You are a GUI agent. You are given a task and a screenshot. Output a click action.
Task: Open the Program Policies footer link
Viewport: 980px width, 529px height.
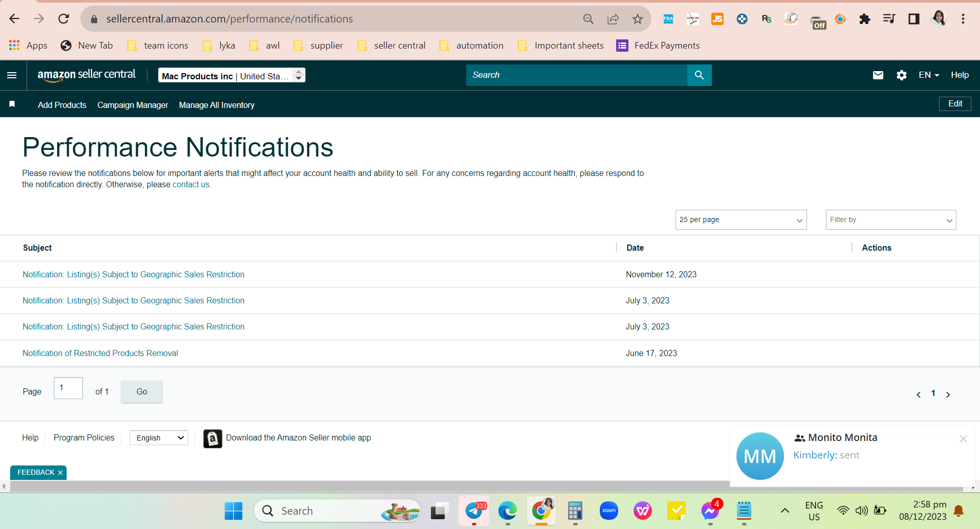pos(84,438)
